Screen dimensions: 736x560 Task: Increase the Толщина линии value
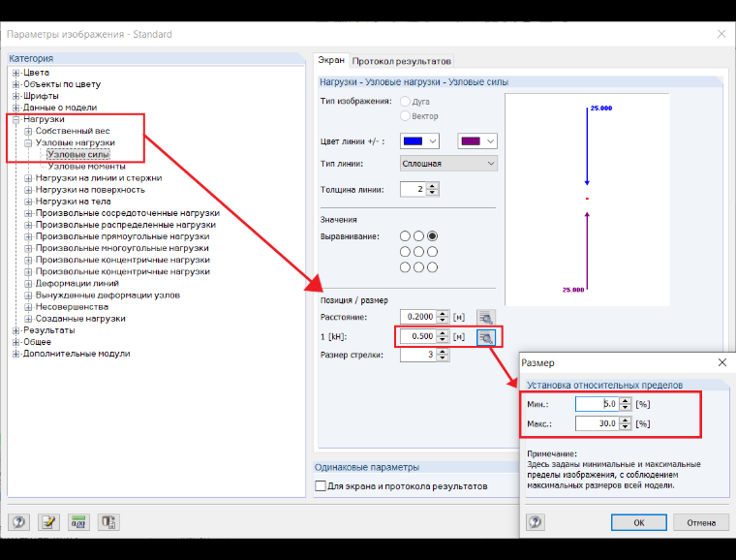pyautogui.click(x=433, y=186)
